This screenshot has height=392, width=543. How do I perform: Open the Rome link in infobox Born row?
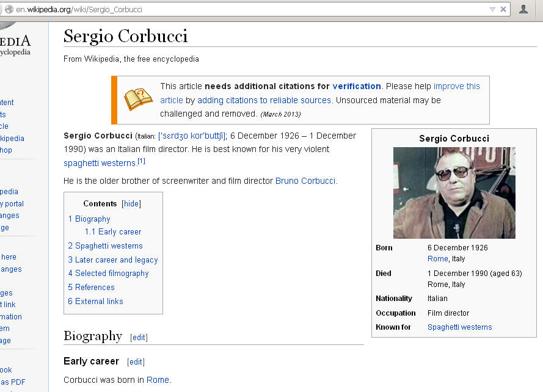[438, 259]
